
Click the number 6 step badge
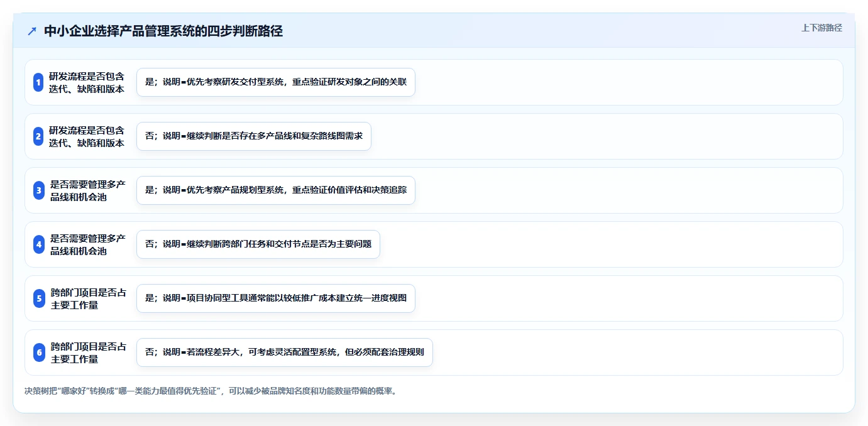(x=38, y=352)
